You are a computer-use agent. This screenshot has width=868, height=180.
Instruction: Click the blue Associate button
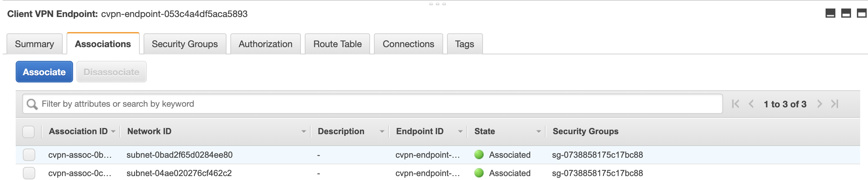click(x=44, y=72)
